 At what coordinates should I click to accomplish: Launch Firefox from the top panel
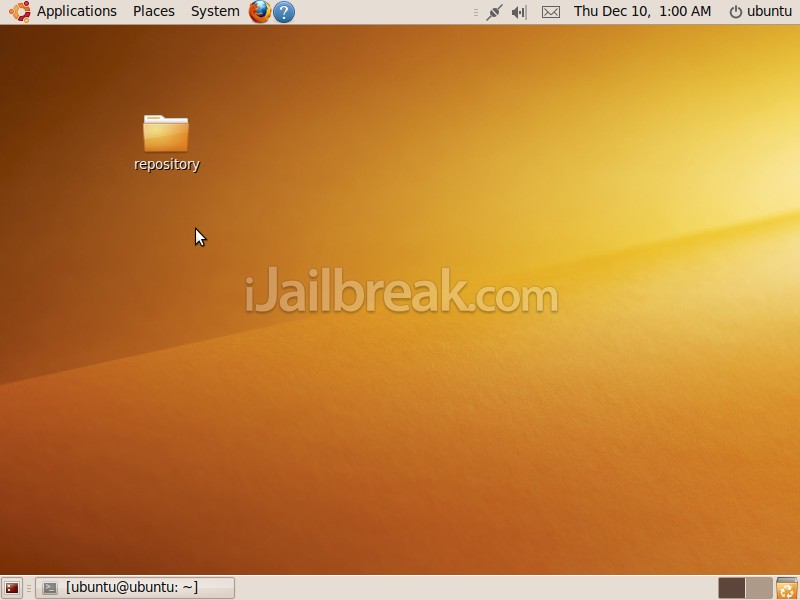coord(260,11)
